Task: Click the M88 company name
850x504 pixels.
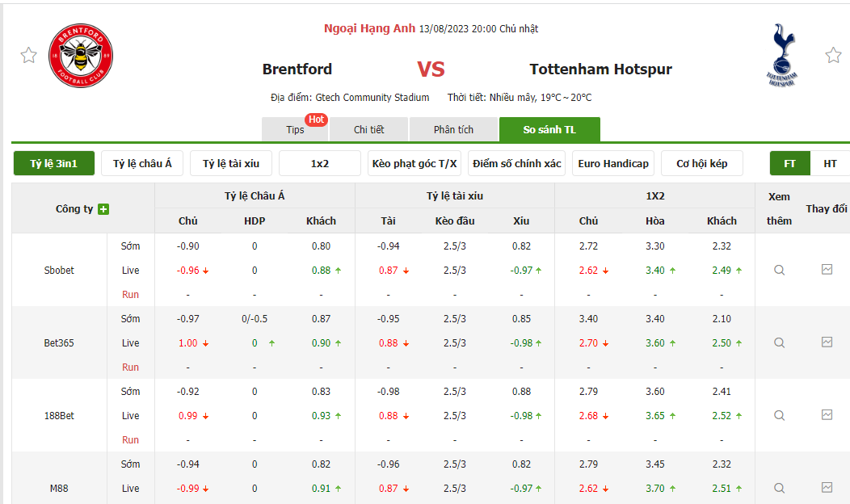Action: pyautogui.click(x=59, y=488)
